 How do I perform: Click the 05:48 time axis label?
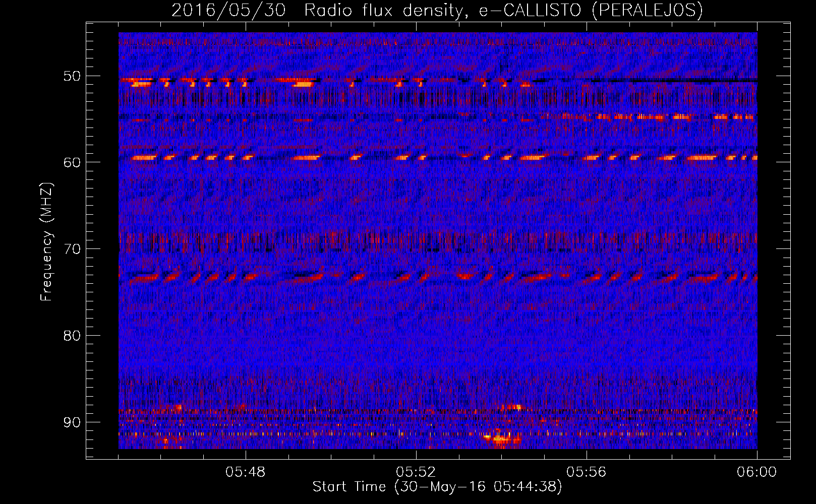tap(246, 472)
